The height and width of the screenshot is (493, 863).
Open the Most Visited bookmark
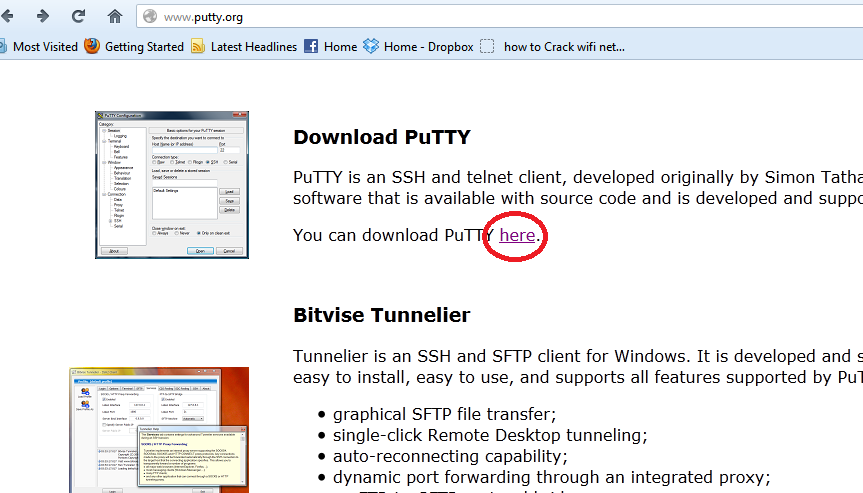[45, 47]
